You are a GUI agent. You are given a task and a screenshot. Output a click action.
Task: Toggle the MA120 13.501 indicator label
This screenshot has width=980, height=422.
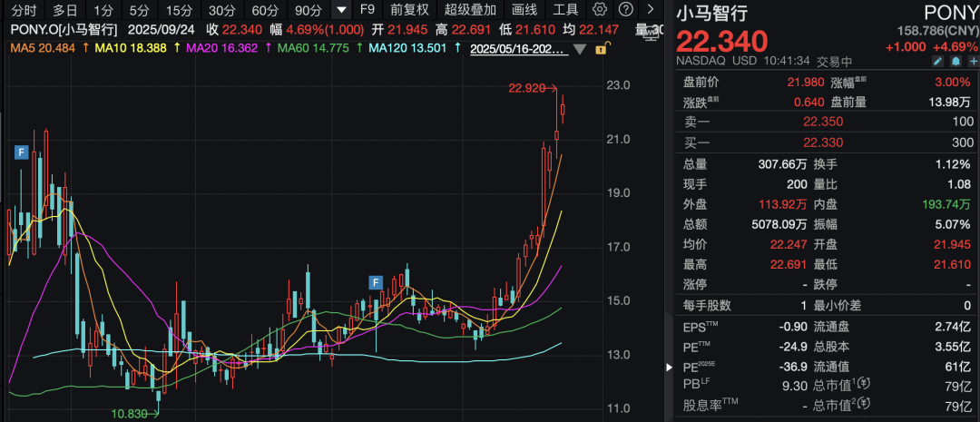click(x=409, y=48)
